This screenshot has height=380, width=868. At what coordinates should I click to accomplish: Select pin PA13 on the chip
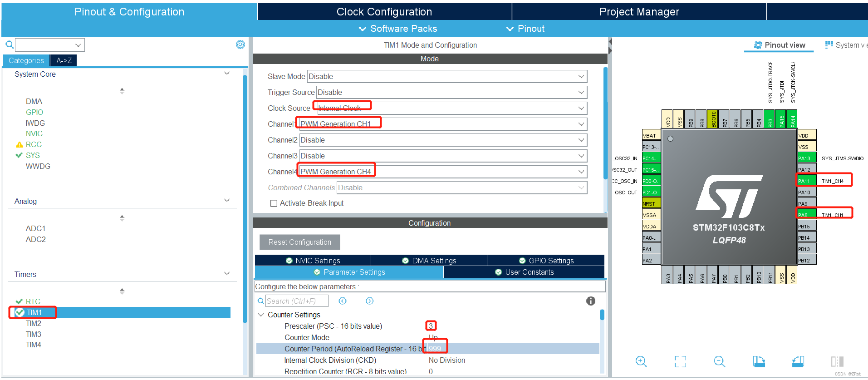(807, 158)
